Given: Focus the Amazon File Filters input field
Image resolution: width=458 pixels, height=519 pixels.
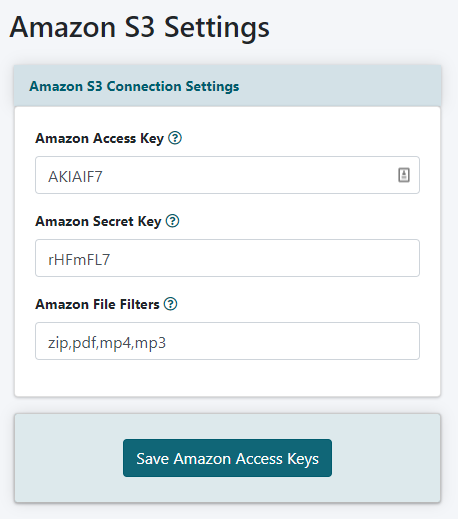Looking at the screenshot, I should pyautogui.click(x=227, y=341).
